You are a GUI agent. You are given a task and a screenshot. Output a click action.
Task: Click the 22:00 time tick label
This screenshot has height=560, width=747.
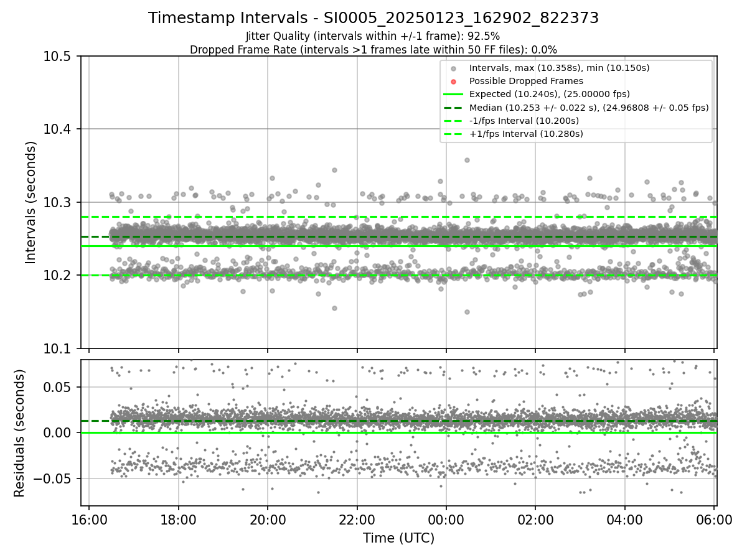click(x=357, y=520)
